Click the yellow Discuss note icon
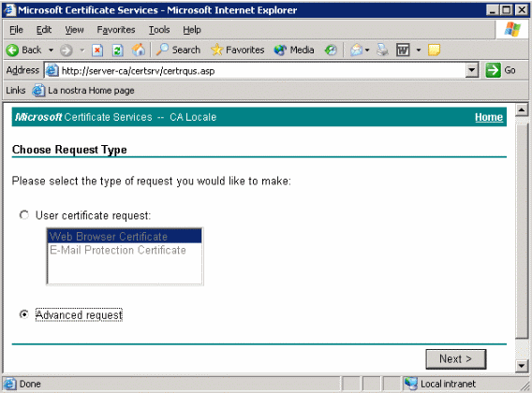532x393 pixels. click(x=434, y=50)
